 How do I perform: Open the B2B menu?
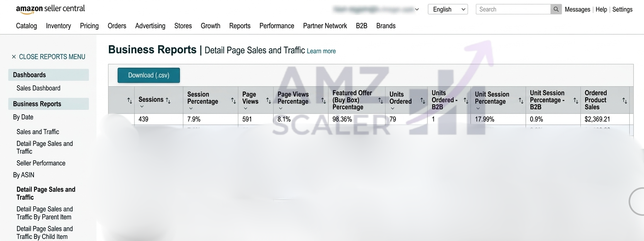(362, 26)
